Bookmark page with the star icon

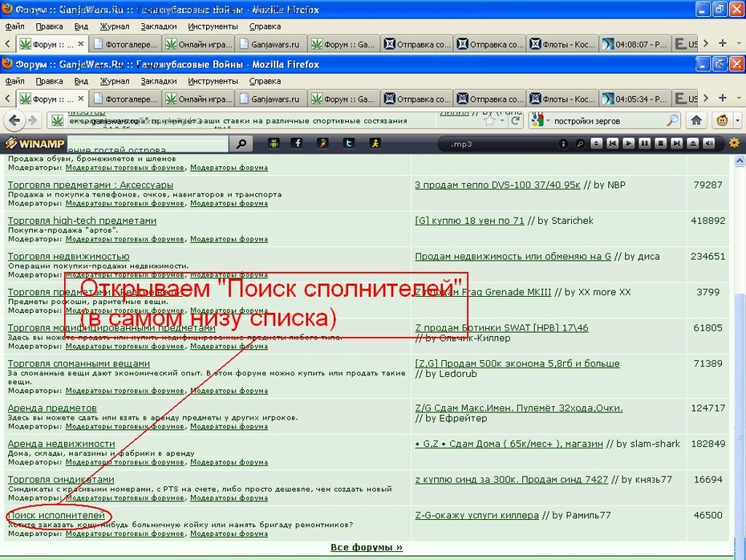click(x=489, y=121)
